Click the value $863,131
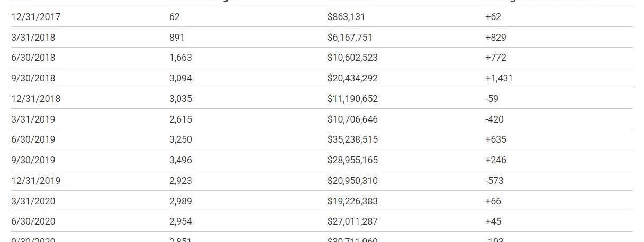Viewport: 644px width, 242px height. [346, 17]
